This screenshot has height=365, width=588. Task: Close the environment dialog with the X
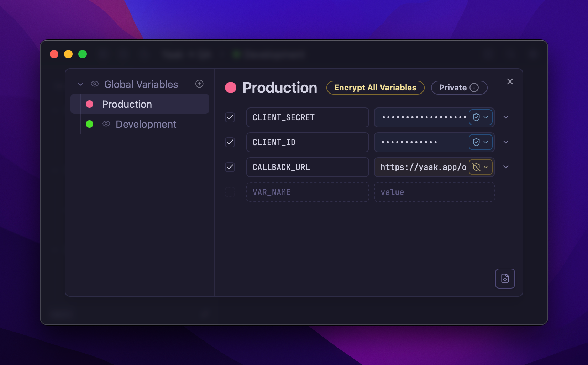pyautogui.click(x=510, y=81)
